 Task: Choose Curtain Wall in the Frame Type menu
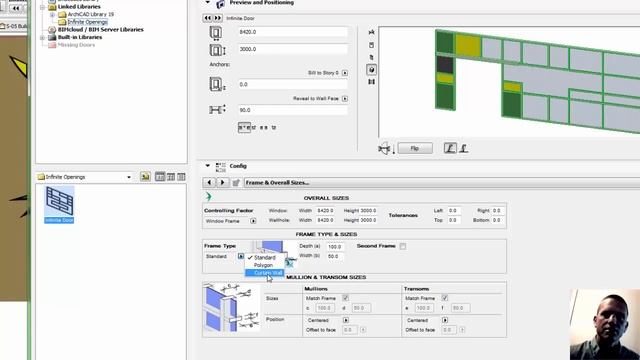(x=264, y=273)
